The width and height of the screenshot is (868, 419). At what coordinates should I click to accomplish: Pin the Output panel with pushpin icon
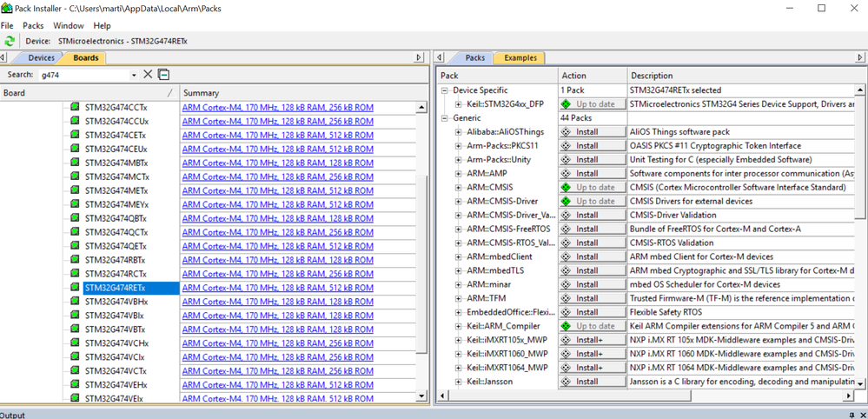tap(851, 415)
